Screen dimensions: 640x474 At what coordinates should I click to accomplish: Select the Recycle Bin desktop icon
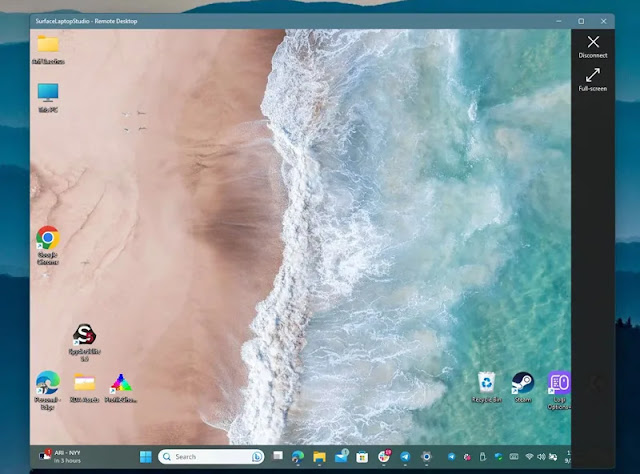click(487, 387)
